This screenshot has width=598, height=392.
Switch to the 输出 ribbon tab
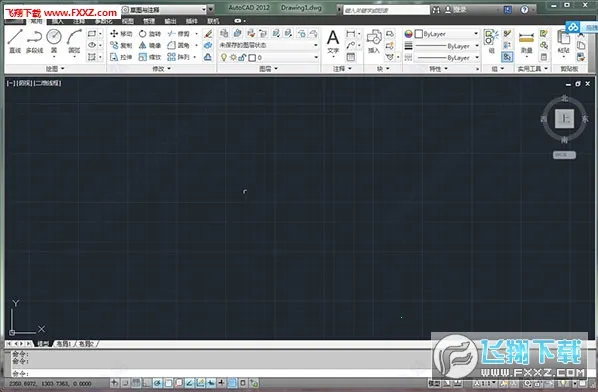point(170,21)
